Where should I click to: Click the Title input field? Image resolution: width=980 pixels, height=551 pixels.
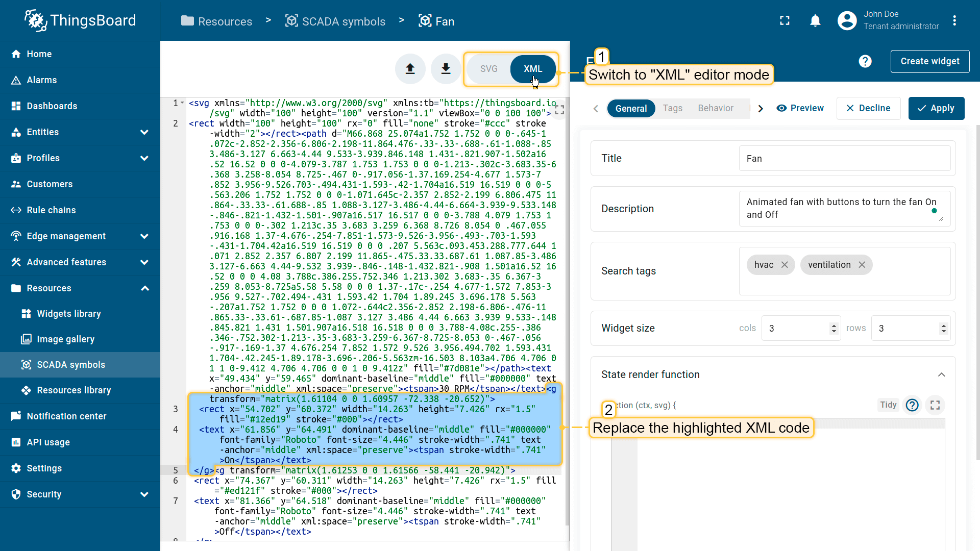point(844,159)
